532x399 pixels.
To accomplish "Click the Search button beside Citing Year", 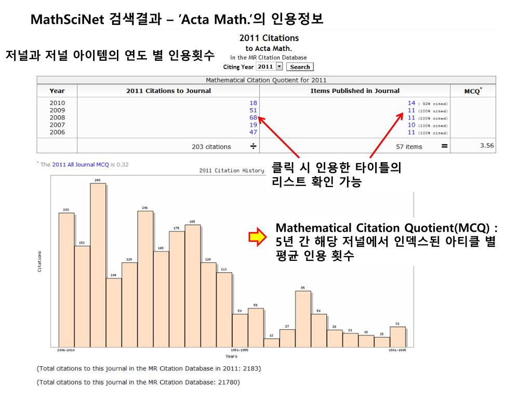I will tap(300, 67).
